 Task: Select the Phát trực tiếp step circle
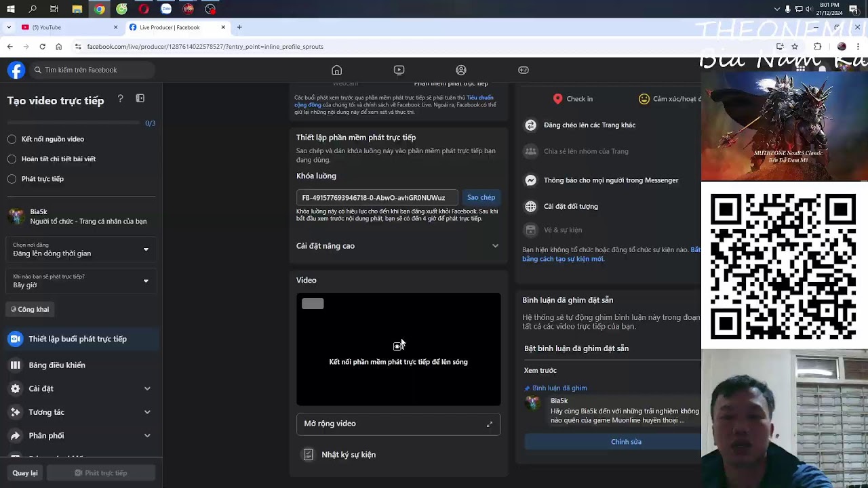12,179
